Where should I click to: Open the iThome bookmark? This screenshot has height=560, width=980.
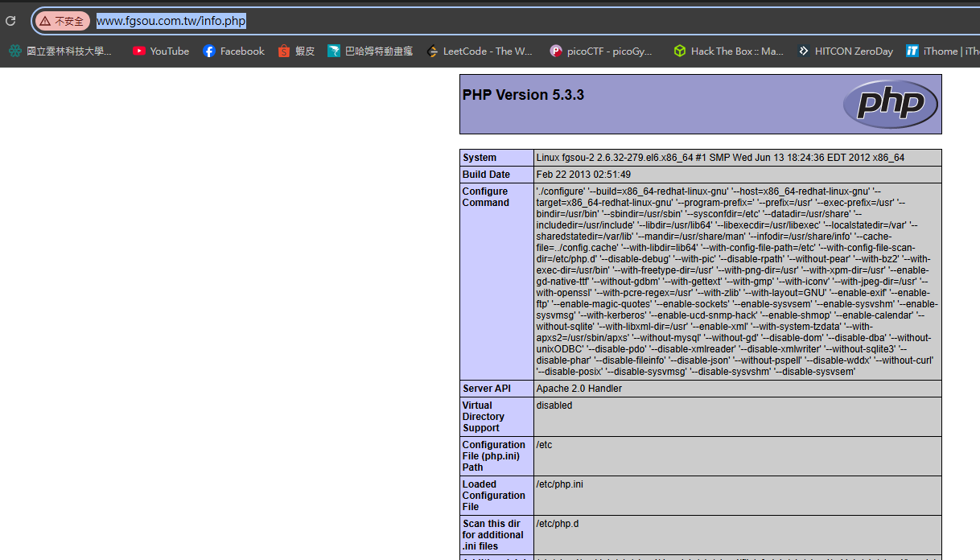pyautogui.click(x=942, y=51)
